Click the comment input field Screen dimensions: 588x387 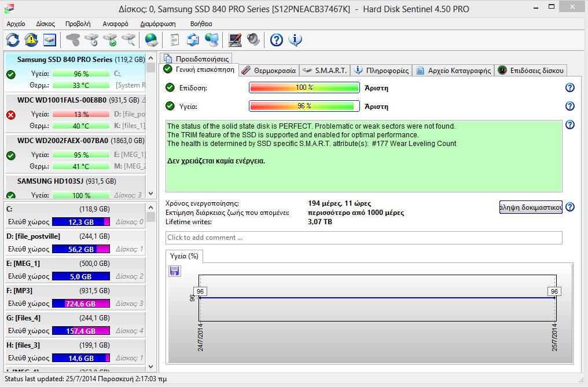(364, 238)
